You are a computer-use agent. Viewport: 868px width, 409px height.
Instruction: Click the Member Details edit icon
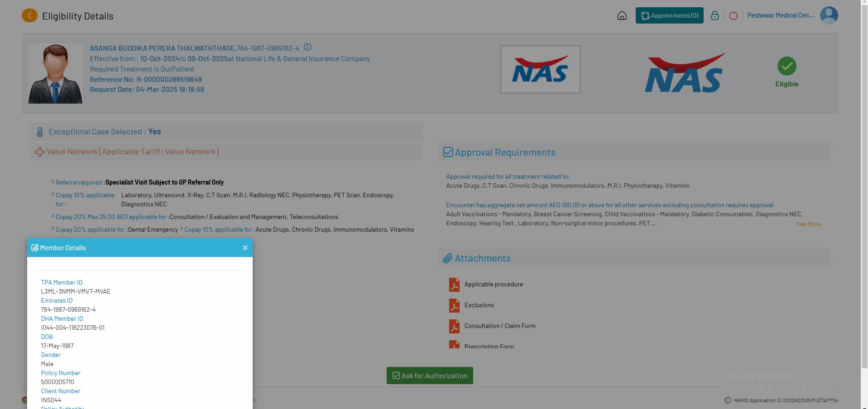coord(35,247)
